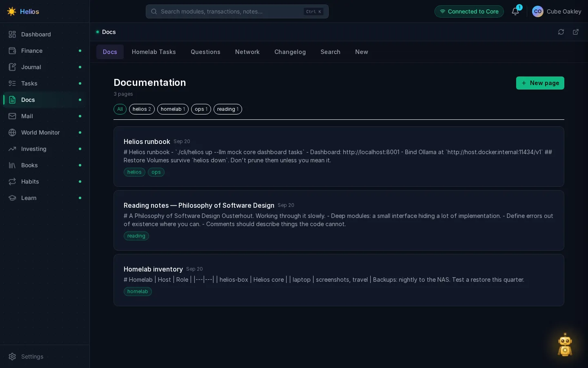The width and height of the screenshot is (588, 368).
Task: Click the Connected to Core status
Action: 469,11
